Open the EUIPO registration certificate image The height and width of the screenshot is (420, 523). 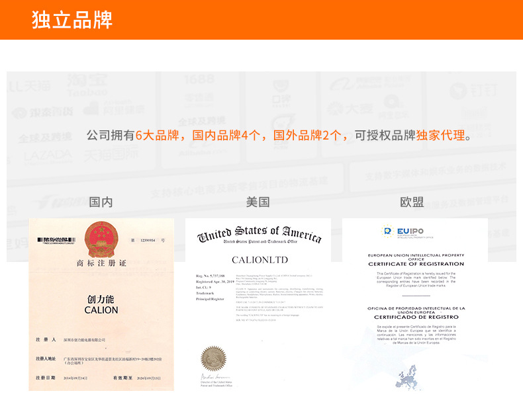415,304
